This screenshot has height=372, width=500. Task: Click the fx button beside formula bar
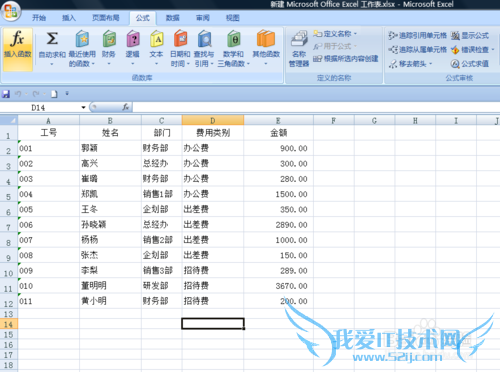tap(126, 107)
